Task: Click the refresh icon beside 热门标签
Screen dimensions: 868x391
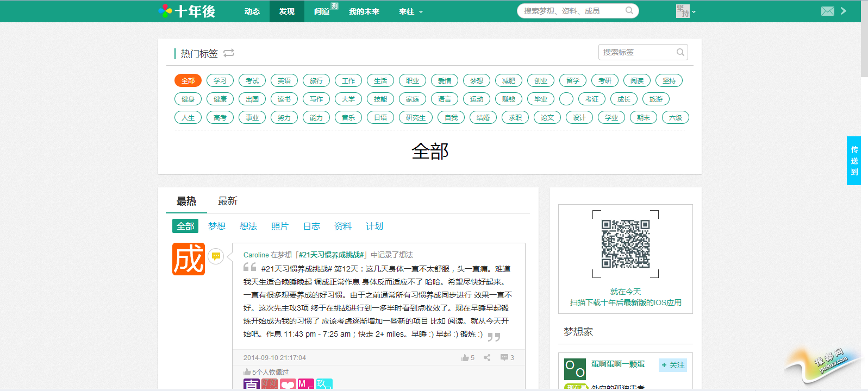Action: tap(229, 53)
